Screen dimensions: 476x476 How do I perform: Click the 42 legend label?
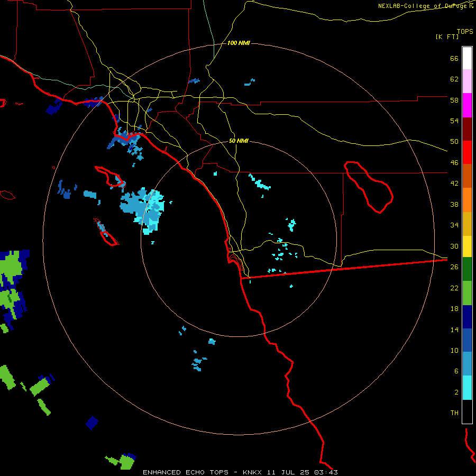pos(454,183)
